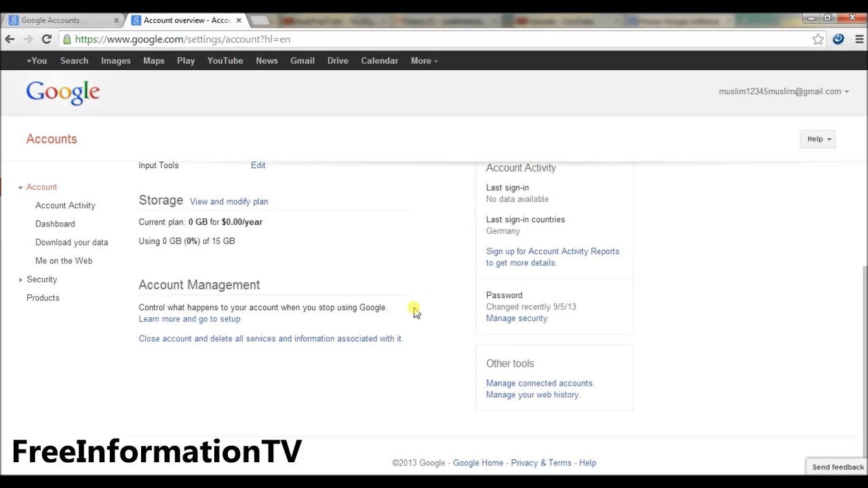Click Edit next to Input Tools
This screenshot has height=488, width=868.
pyautogui.click(x=258, y=165)
